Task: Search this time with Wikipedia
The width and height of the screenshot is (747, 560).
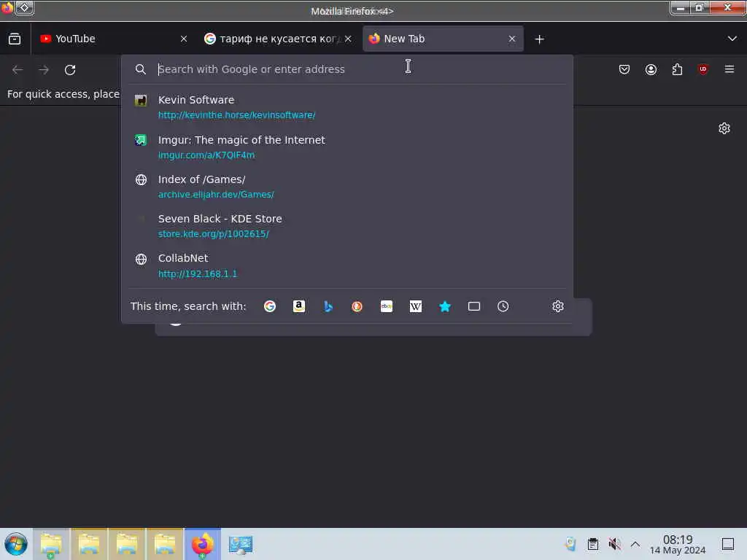Action: [x=415, y=306]
